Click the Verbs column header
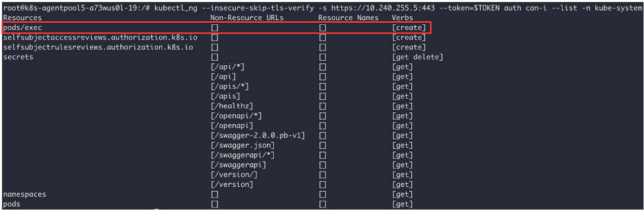 coord(403,18)
